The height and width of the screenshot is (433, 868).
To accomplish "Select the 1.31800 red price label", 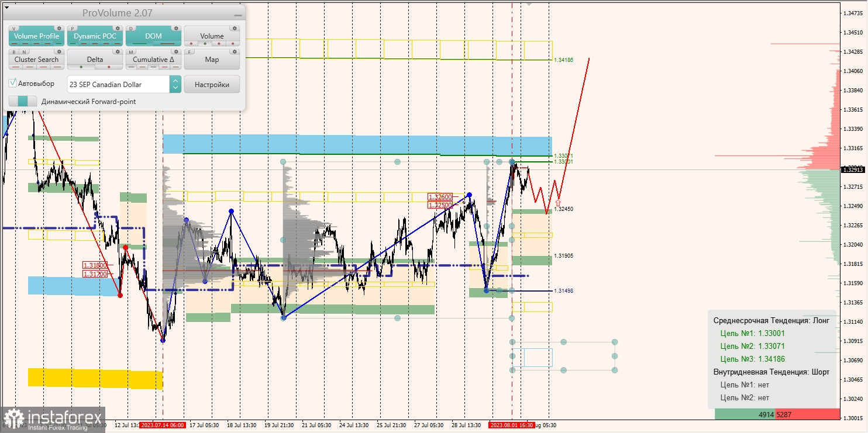I will point(95,265).
